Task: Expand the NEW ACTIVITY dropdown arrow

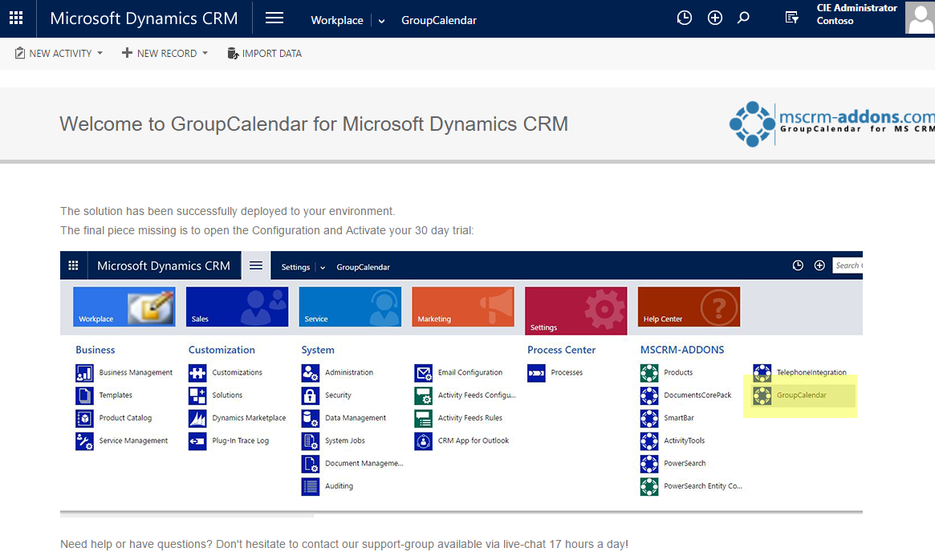Action: pyautogui.click(x=100, y=54)
